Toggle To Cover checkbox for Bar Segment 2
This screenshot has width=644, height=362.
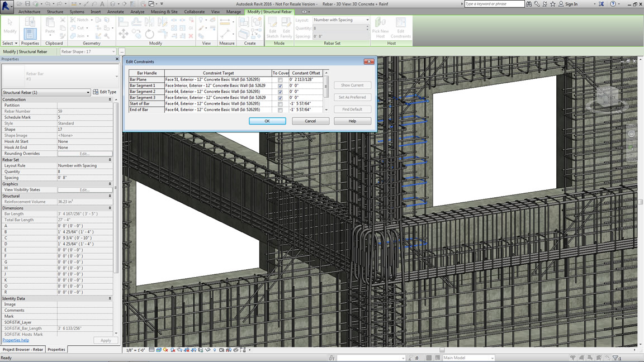pyautogui.click(x=280, y=92)
